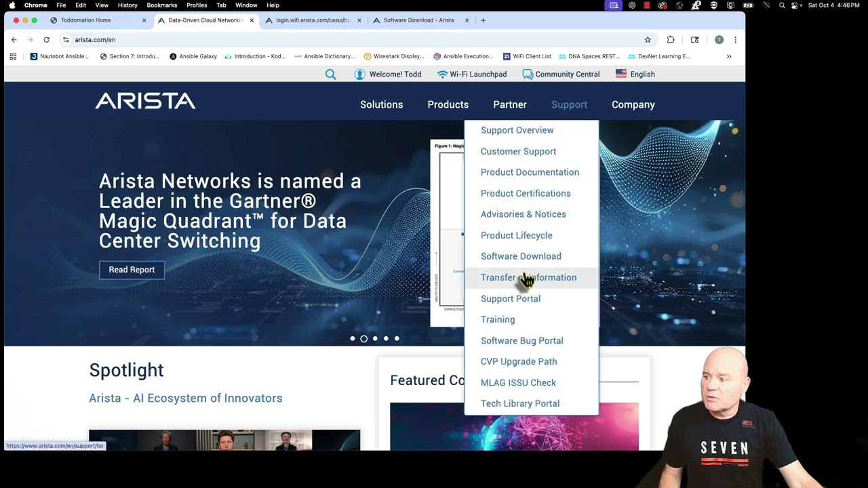Choose Software Download in the Support menu
Image resolution: width=868 pixels, height=488 pixels.
521,256
